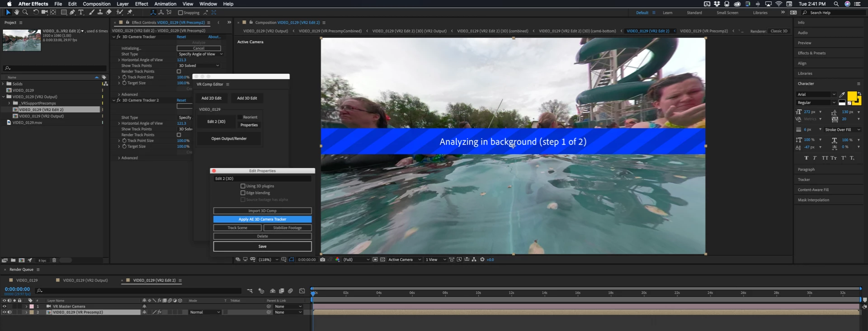Expand the VR Master Camera layer properties
This screenshot has height=331, width=868.
coord(26,306)
